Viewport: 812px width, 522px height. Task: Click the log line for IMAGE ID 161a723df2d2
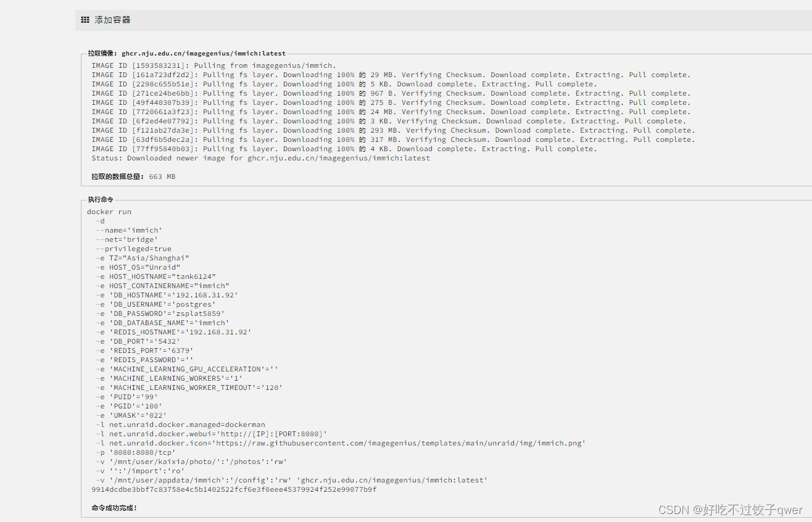391,75
